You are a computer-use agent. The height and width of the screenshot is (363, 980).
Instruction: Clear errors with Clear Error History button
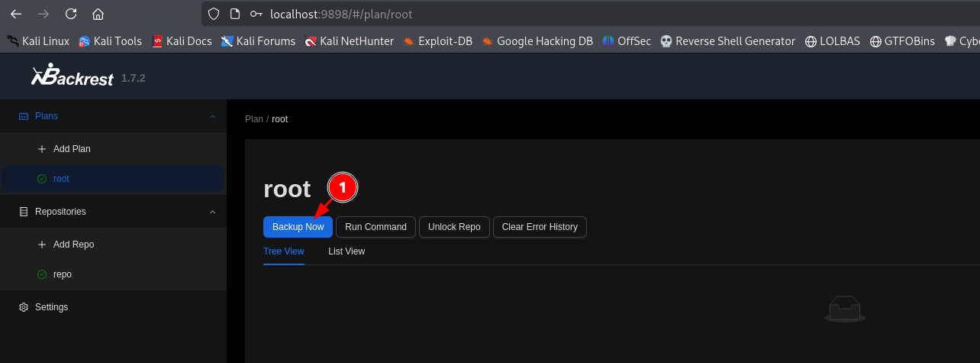pyautogui.click(x=540, y=227)
